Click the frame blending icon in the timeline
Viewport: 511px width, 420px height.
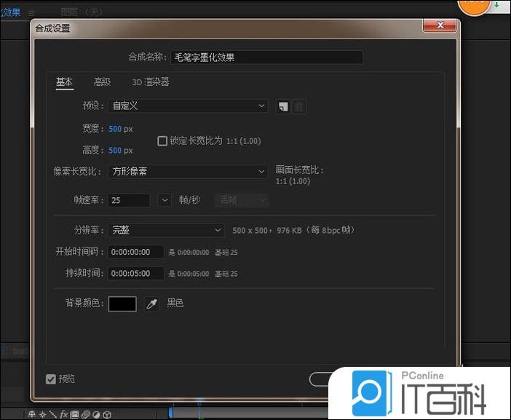pyautogui.click(x=75, y=414)
